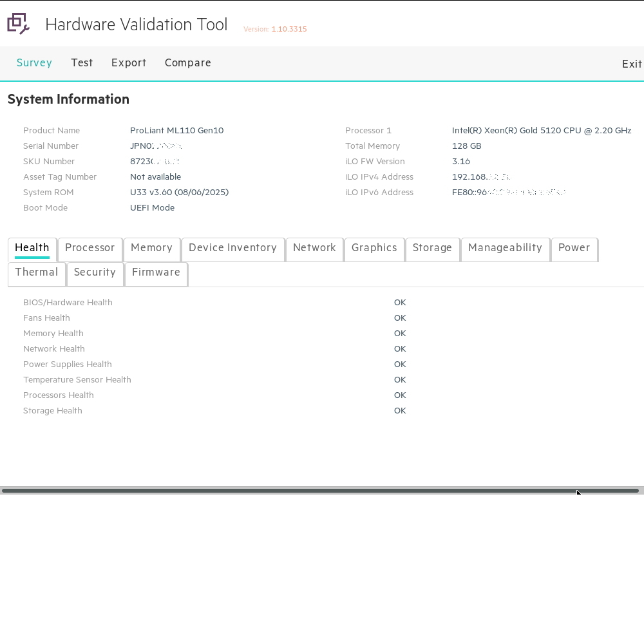
Task: Click the version number 1.10.3315
Action: pyautogui.click(x=289, y=29)
